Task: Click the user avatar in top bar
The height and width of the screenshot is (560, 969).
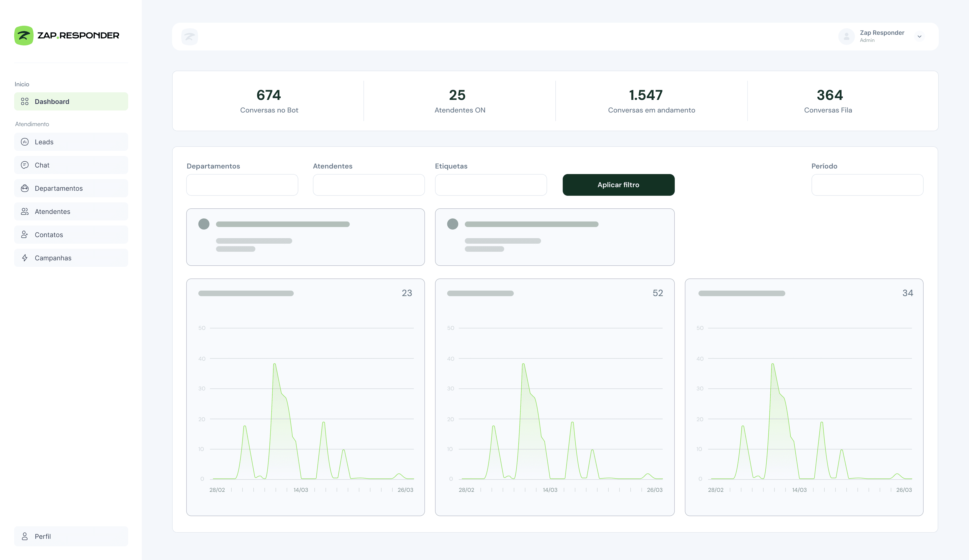Action: click(846, 37)
